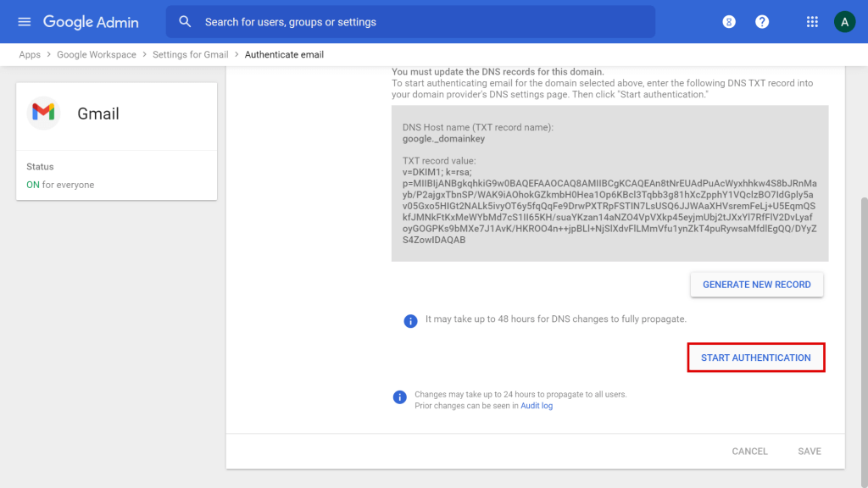This screenshot has height=488, width=868.
Task: Go to Apps breadcrumb
Action: (x=30, y=55)
